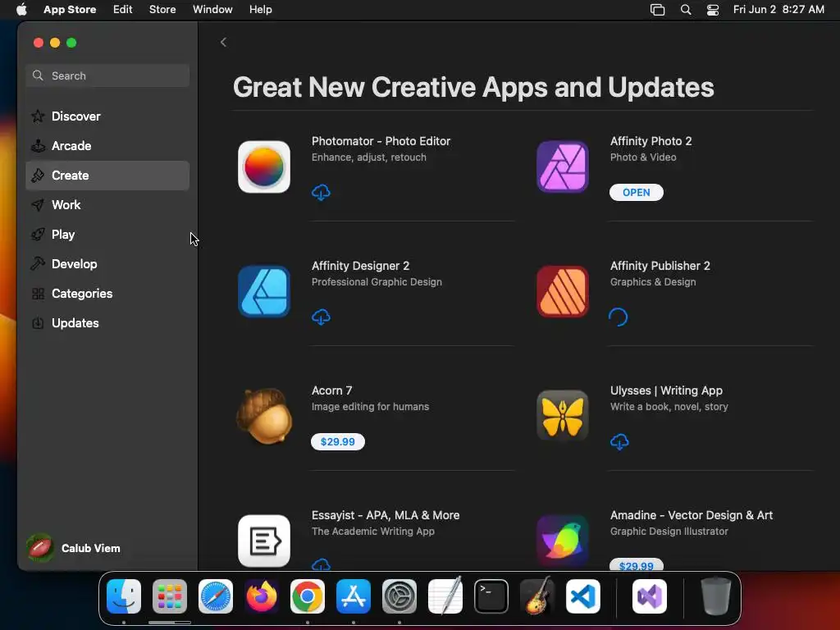Open Amadine - Vector Design & Art title
840x630 pixels.
(x=691, y=515)
